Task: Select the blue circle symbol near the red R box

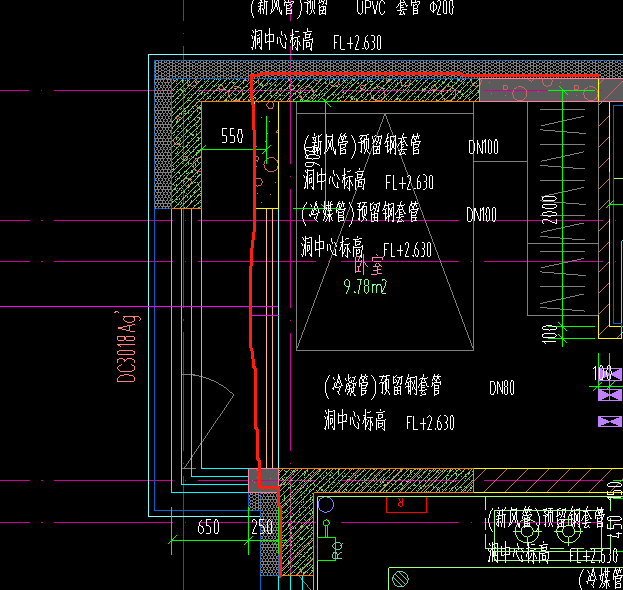Action: tap(326, 505)
